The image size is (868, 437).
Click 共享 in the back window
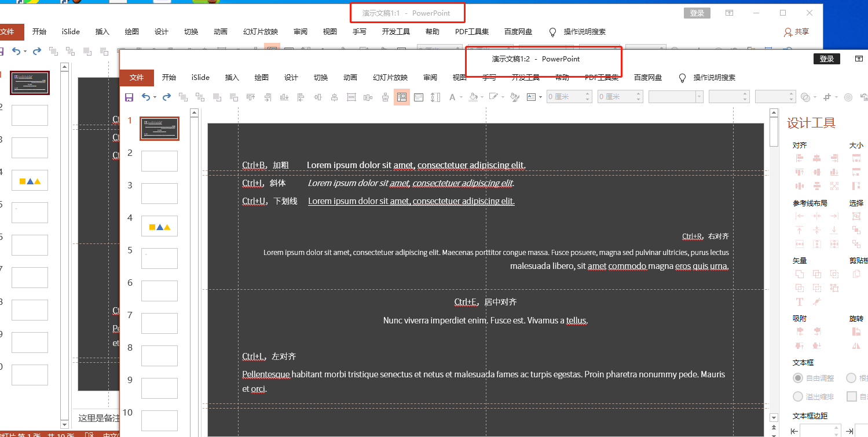point(796,32)
